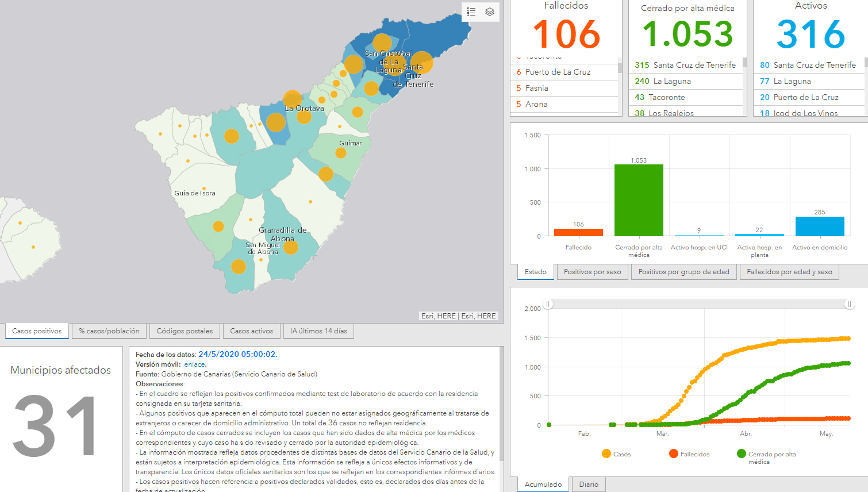Open the map layers icon
Viewport: 868px width, 492px height.
(490, 12)
